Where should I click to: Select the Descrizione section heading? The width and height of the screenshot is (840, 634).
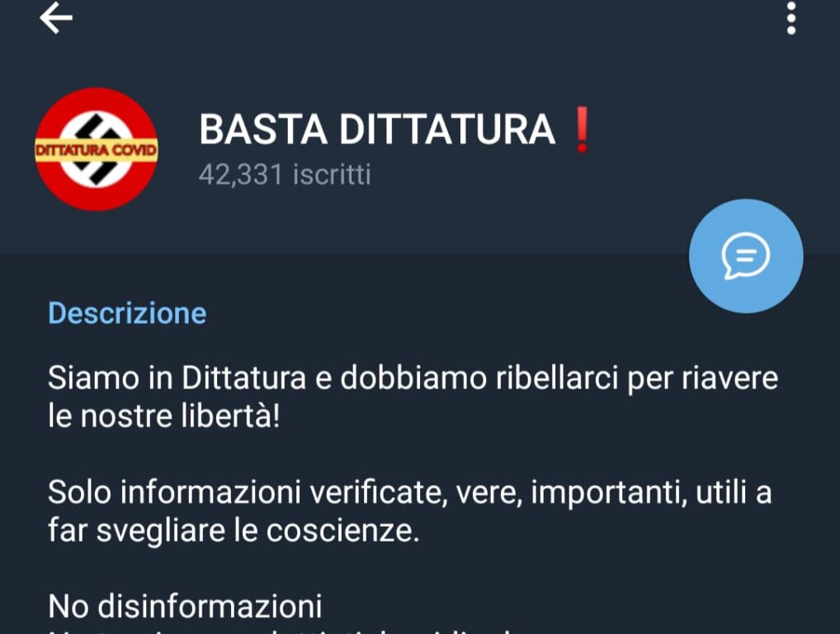(x=127, y=313)
